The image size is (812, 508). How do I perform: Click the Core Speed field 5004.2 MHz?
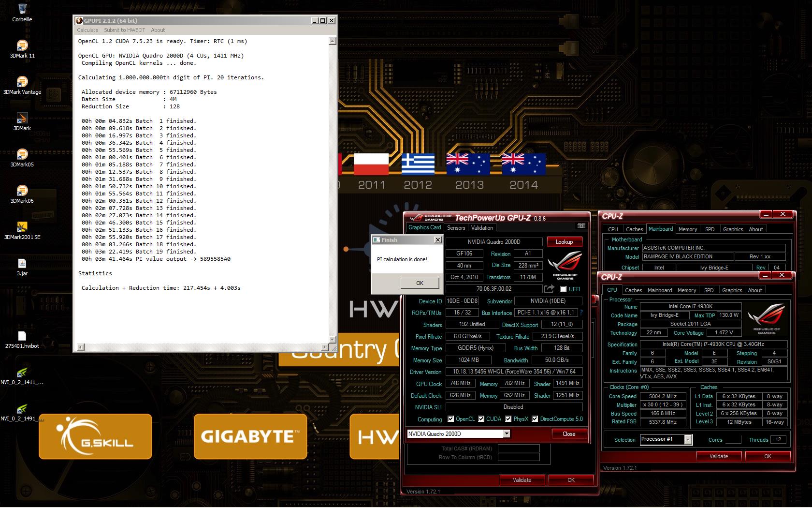point(663,396)
